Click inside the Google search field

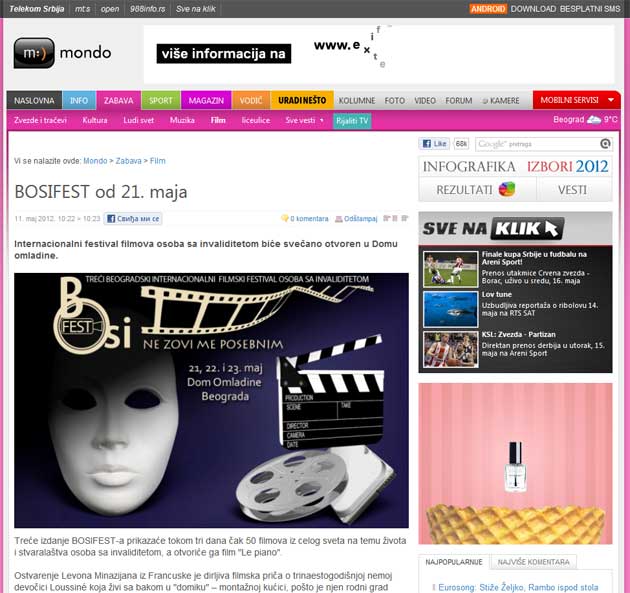point(537,144)
